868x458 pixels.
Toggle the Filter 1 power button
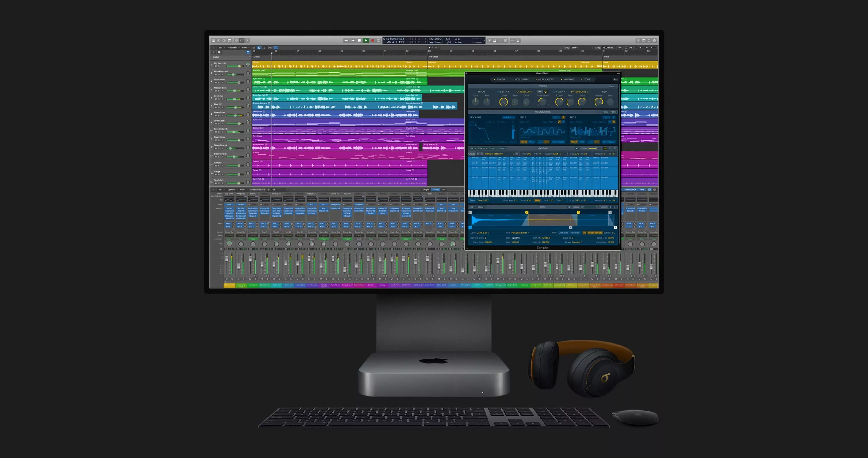[498, 92]
